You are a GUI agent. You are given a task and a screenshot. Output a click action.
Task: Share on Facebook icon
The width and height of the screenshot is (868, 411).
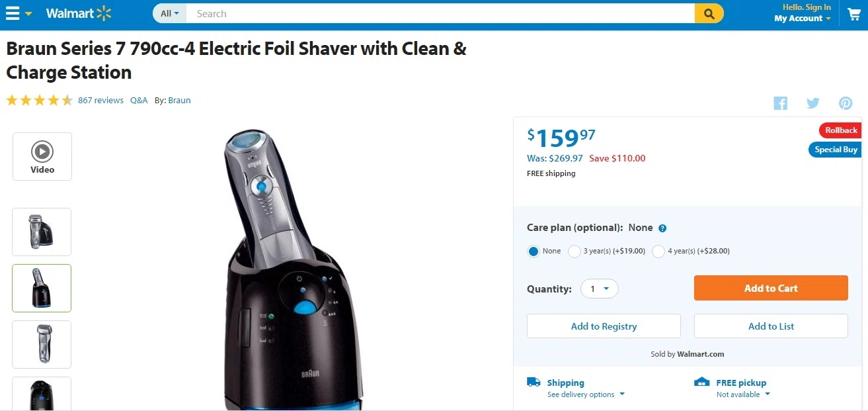[x=781, y=103]
